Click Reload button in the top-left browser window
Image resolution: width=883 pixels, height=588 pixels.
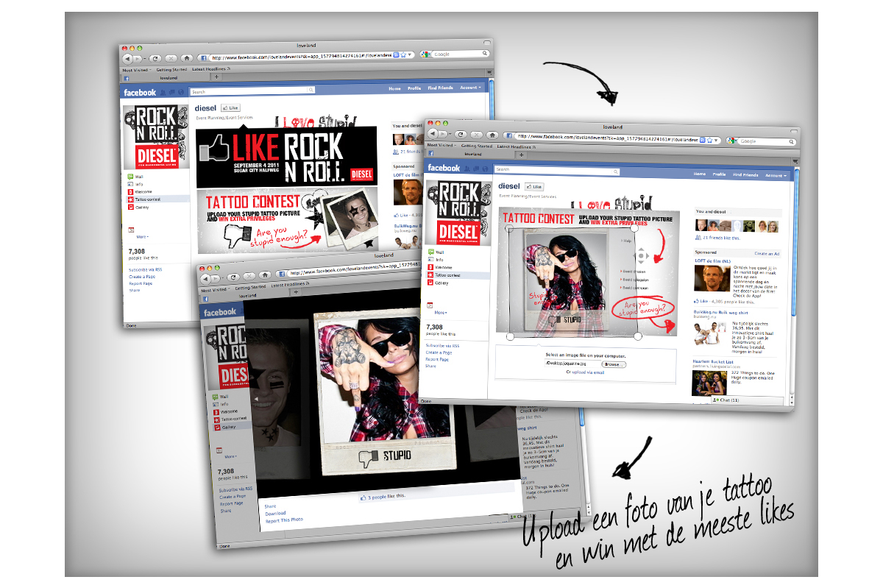pyautogui.click(x=155, y=57)
